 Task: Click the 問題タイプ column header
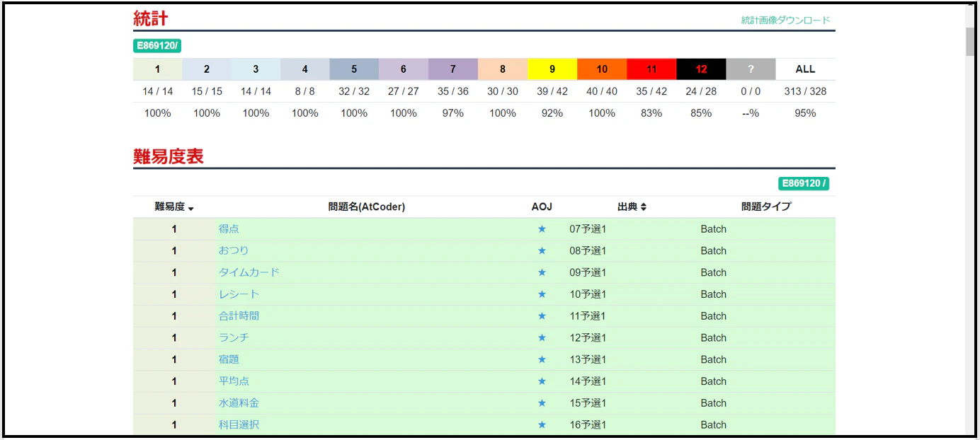(766, 207)
